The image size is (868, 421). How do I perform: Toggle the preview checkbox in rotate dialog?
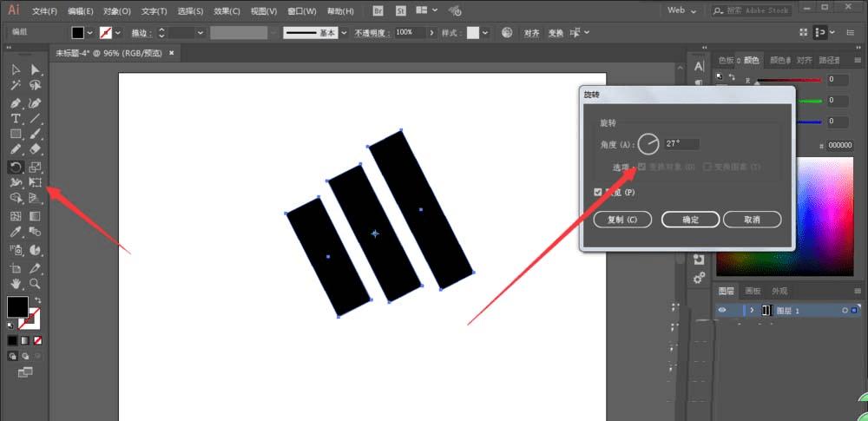(598, 192)
